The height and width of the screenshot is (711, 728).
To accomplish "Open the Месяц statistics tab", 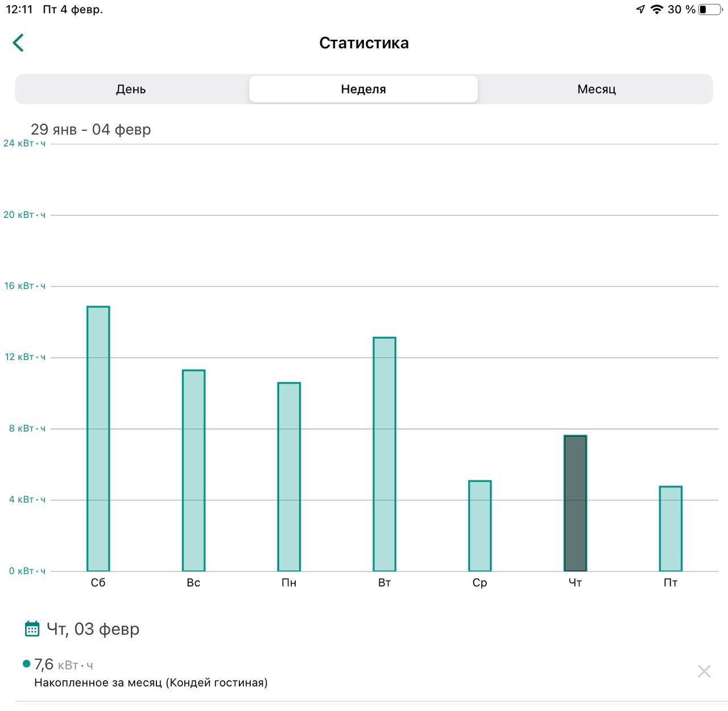I will [596, 89].
